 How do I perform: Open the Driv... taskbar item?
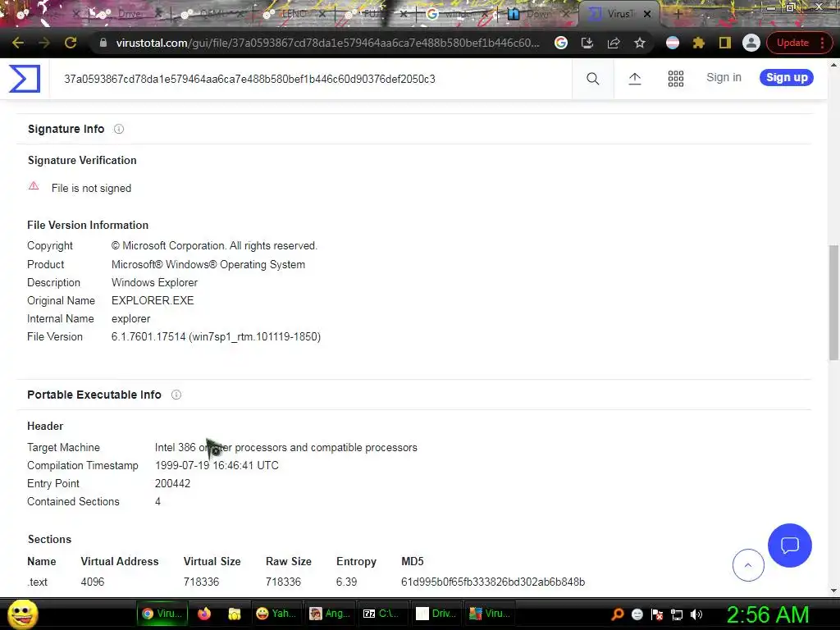pyautogui.click(x=436, y=614)
